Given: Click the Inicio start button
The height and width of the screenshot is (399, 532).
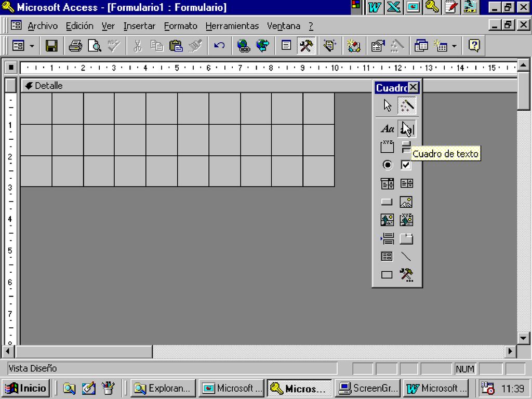Looking at the screenshot, I should point(25,388).
